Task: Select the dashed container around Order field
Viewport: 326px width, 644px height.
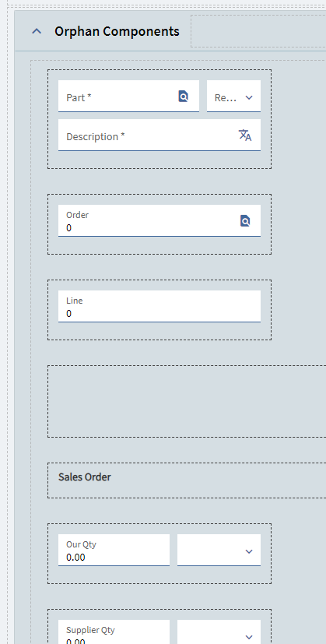Action: click(x=159, y=224)
